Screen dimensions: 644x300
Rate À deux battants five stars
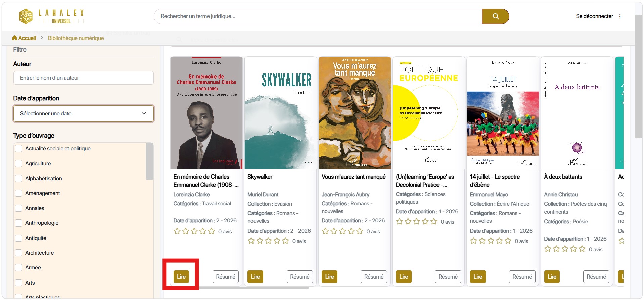coord(582,249)
